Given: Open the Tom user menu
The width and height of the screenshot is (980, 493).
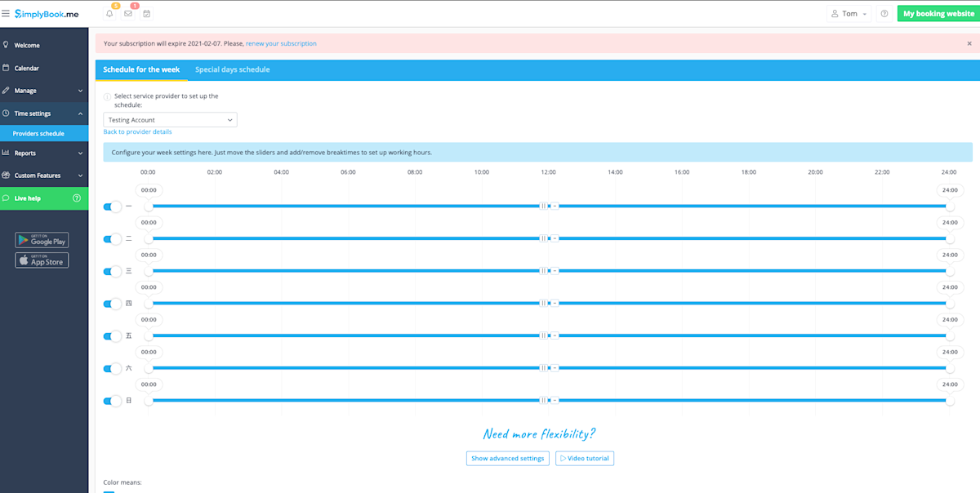Looking at the screenshot, I should pos(849,14).
